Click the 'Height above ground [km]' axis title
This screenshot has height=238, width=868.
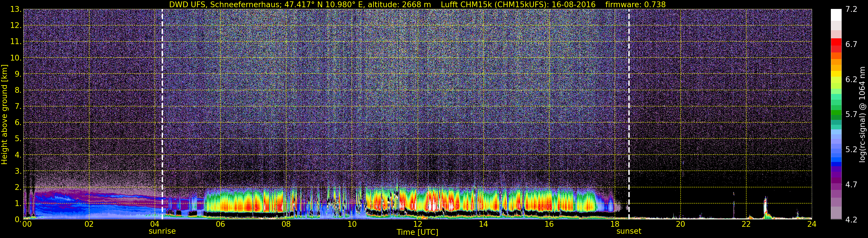click(4, 114)
